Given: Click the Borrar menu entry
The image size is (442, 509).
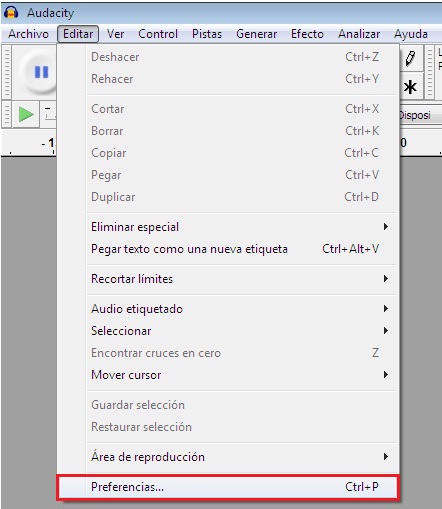Looking at the screenshot, I should tap(228, 131).
